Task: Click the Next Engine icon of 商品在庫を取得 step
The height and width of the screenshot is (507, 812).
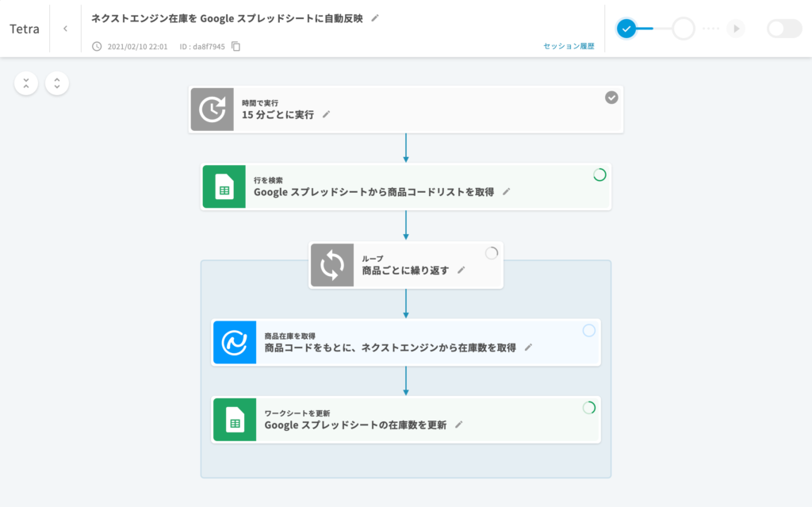Action: point(235,342)
